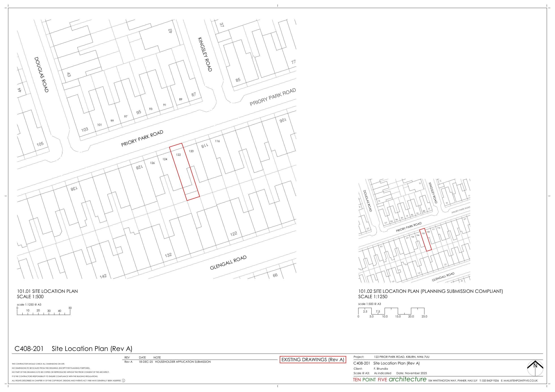Click the 0 to 25.0 stepped scale bar
The image size is (555, 392).
point(391,311)
